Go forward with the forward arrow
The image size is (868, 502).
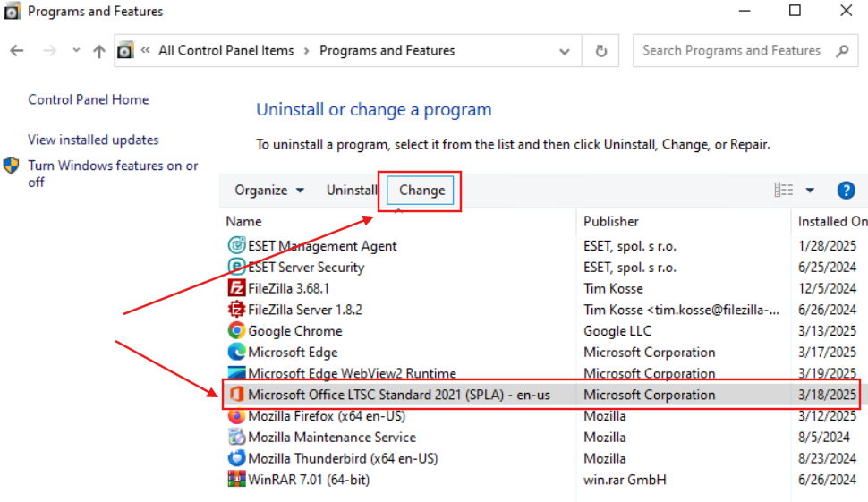pyautogui.click(x=50, y=51)
